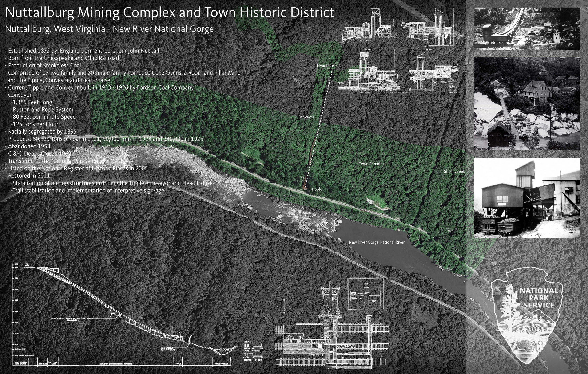Select 'New River Gorge National River' label
Screen dimensions: 588x374
coord(377,242)
